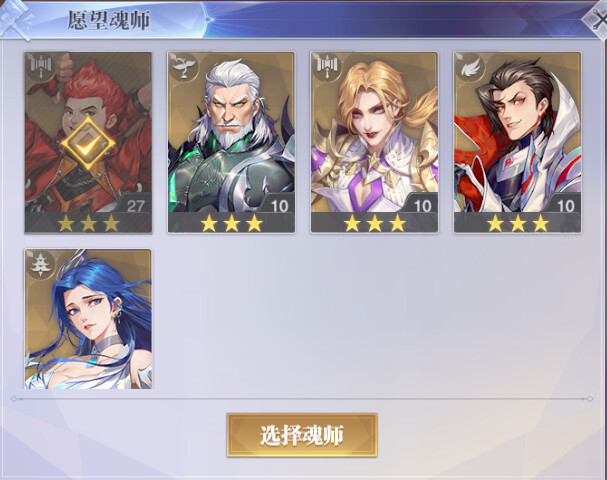The image size is (607, 480).
Task: Click the class icon on the blonde hero card
Action: (x=327, y=67)
